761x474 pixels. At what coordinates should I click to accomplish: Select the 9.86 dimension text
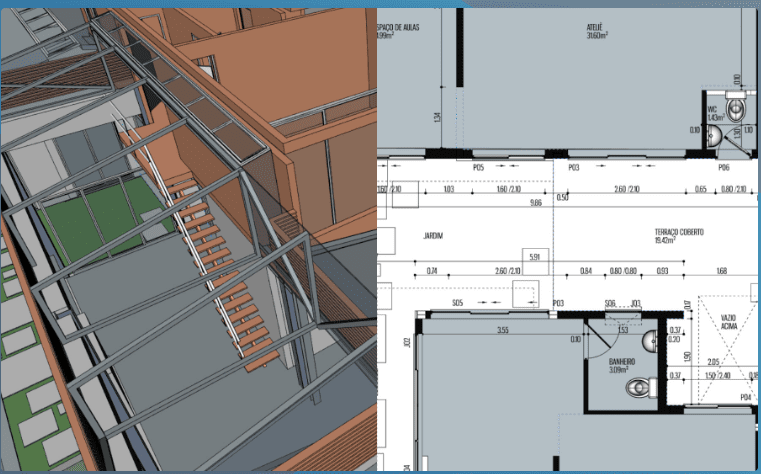(x=535, y=202)
